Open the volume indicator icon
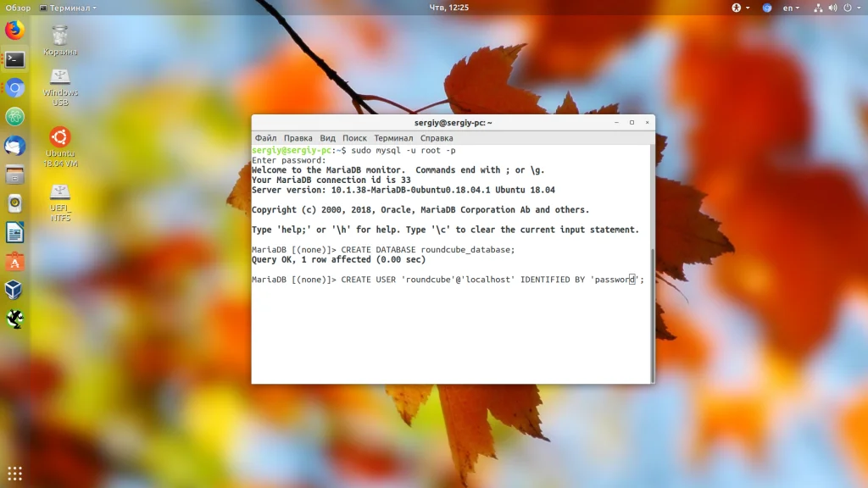Viewport: 868px width, 488px height. coord(832,8)
